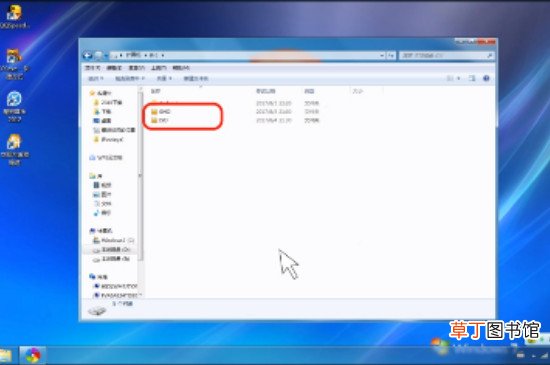The image size is (550, 365).
Task: Go back with the Explorer Back arrow
Action: pos(87,55)
